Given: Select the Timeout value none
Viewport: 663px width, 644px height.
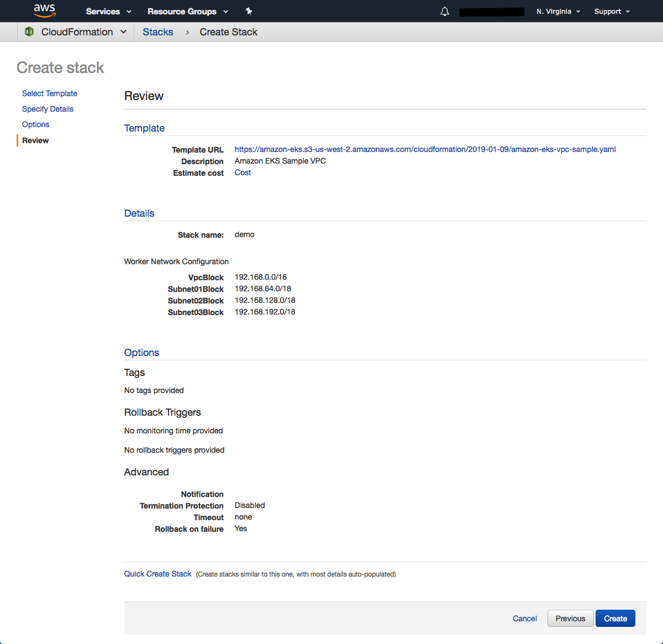Looking at the screenshot, I should click(243, 517).
